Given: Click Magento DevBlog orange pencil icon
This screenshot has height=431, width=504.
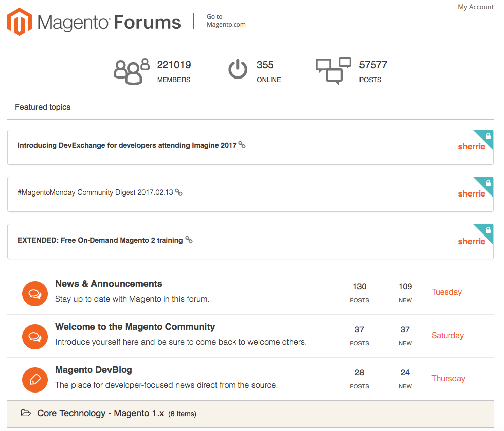Looking at the screenshot, I should coord(35,380).
